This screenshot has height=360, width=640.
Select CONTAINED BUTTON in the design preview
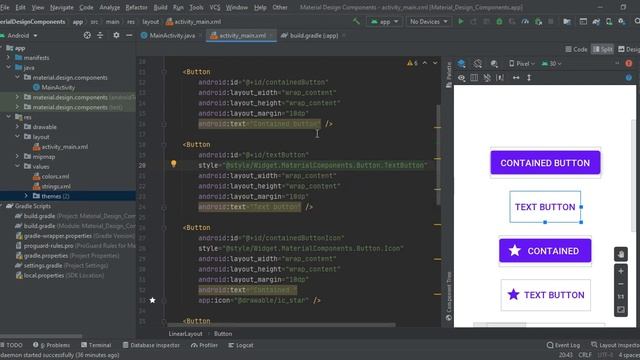[545, 163]
